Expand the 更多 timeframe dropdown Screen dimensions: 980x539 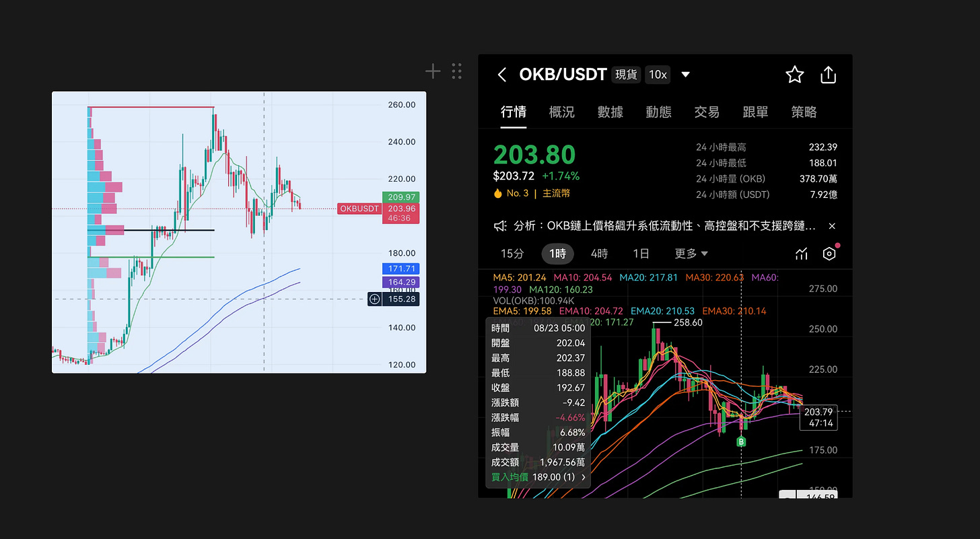click(691, 254)
